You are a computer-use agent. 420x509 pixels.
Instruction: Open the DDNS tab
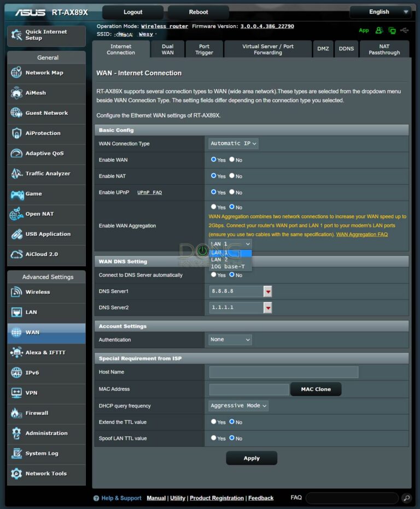point(346,49)
